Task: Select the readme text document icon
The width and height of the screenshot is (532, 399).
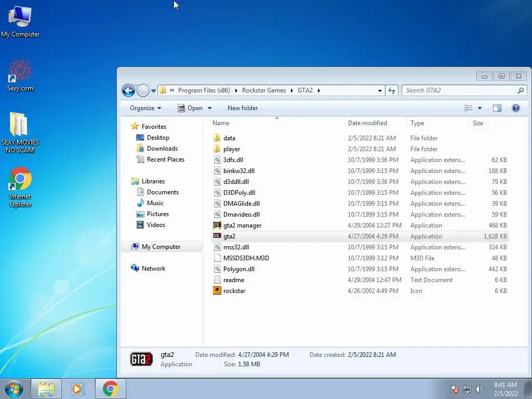Action: click(217, 280)
